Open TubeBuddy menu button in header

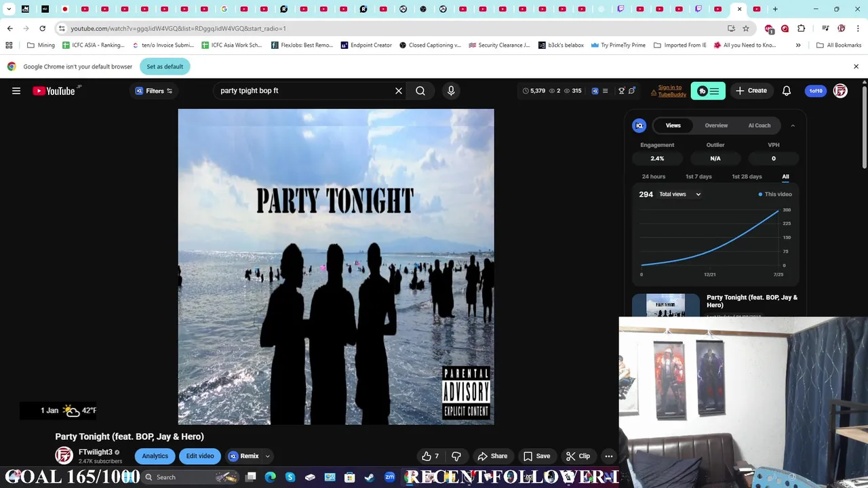[x=708, y=91]
